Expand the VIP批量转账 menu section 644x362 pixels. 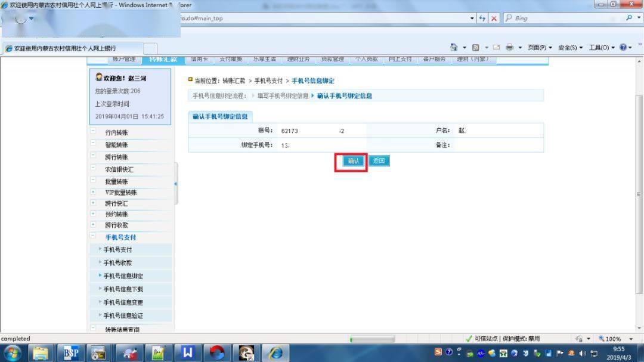[93, 192]
